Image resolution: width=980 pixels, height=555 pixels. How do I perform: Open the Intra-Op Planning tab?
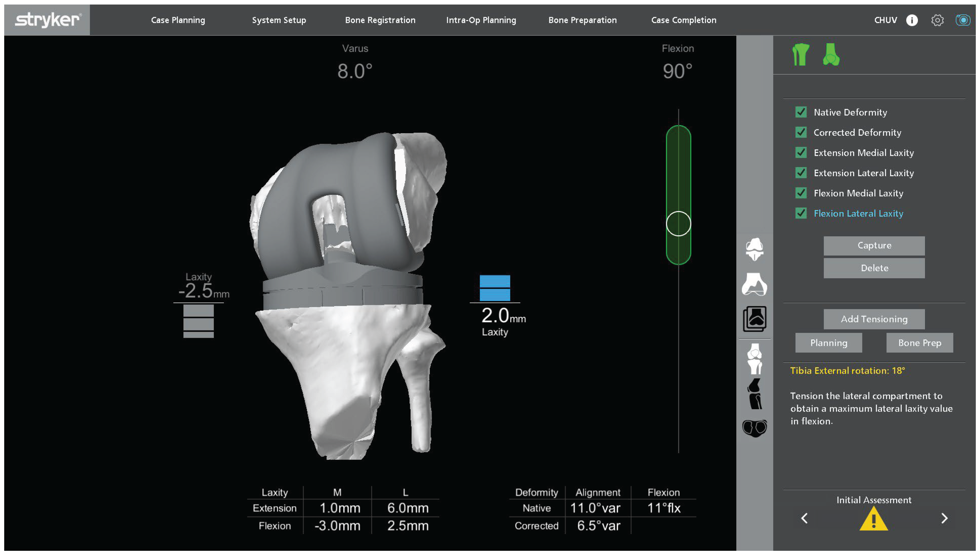(481, 20)
